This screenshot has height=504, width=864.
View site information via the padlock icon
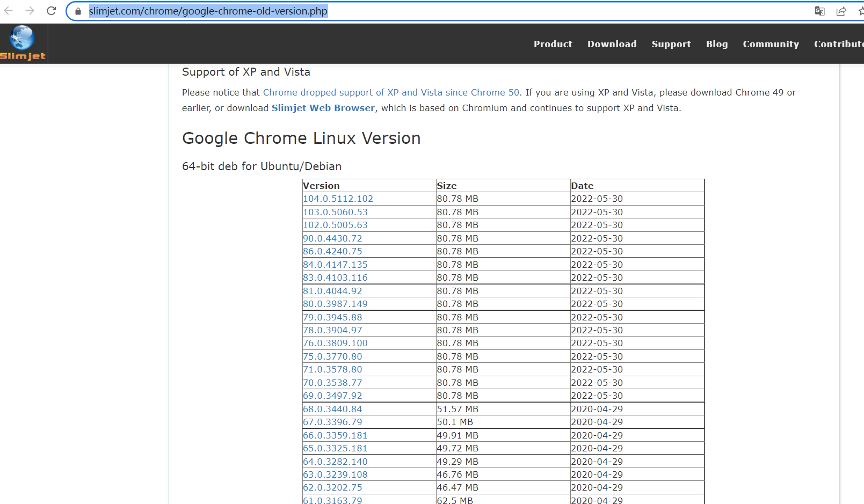(x=77, y=11)
